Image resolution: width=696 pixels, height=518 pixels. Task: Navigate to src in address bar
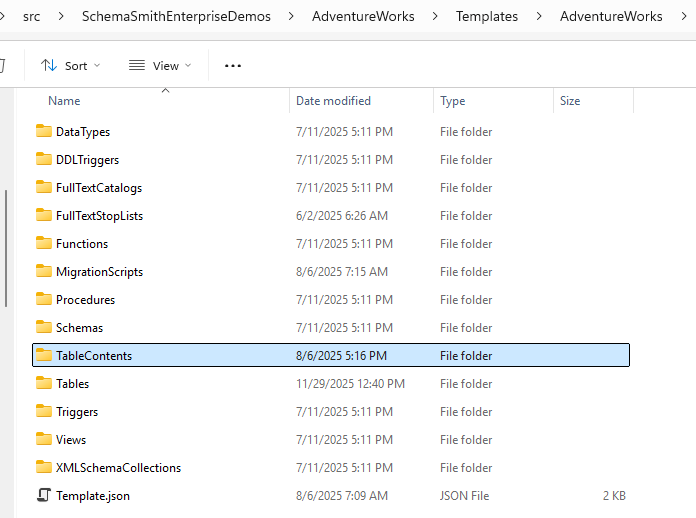(32, 16)
